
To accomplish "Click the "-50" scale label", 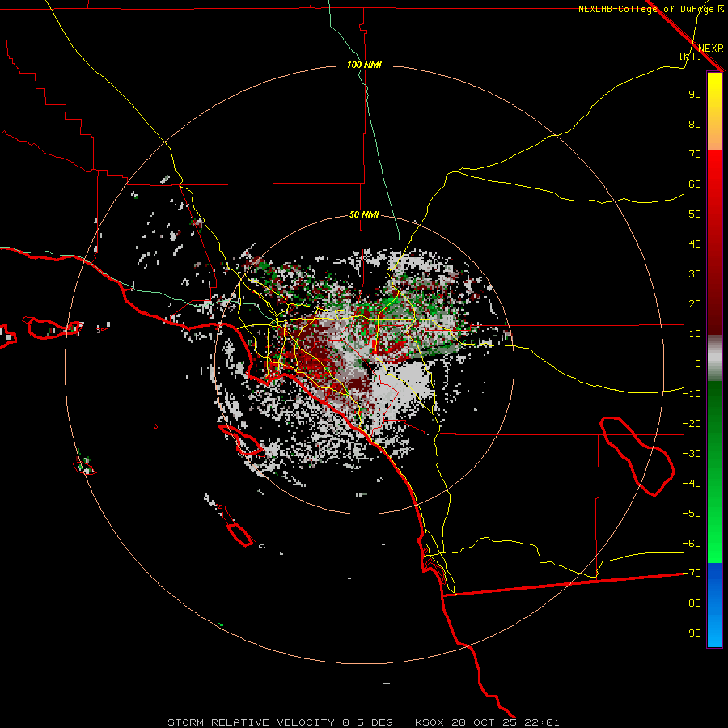I will (692, 514).
